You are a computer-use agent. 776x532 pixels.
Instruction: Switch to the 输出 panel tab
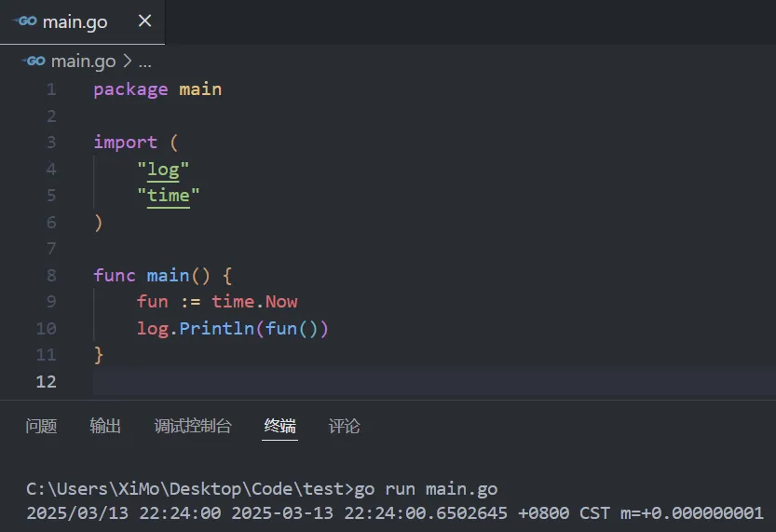[x=105, y=427]
